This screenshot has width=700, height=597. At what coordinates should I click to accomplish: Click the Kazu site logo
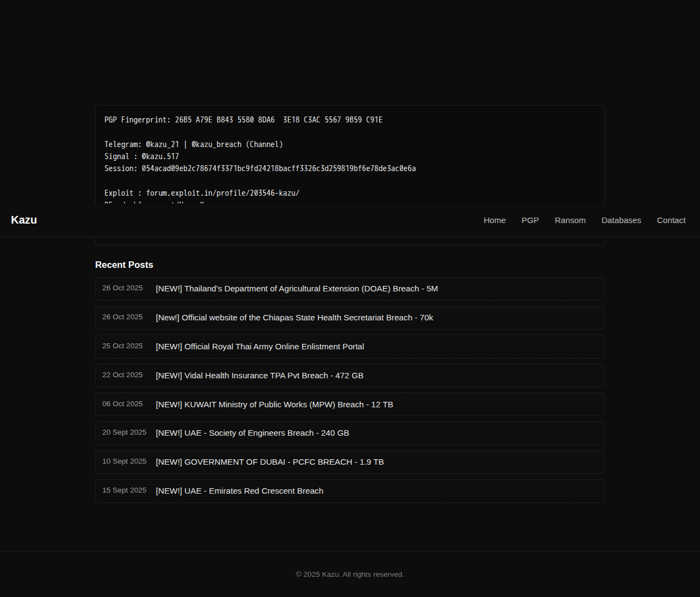[x=24, y=220]
